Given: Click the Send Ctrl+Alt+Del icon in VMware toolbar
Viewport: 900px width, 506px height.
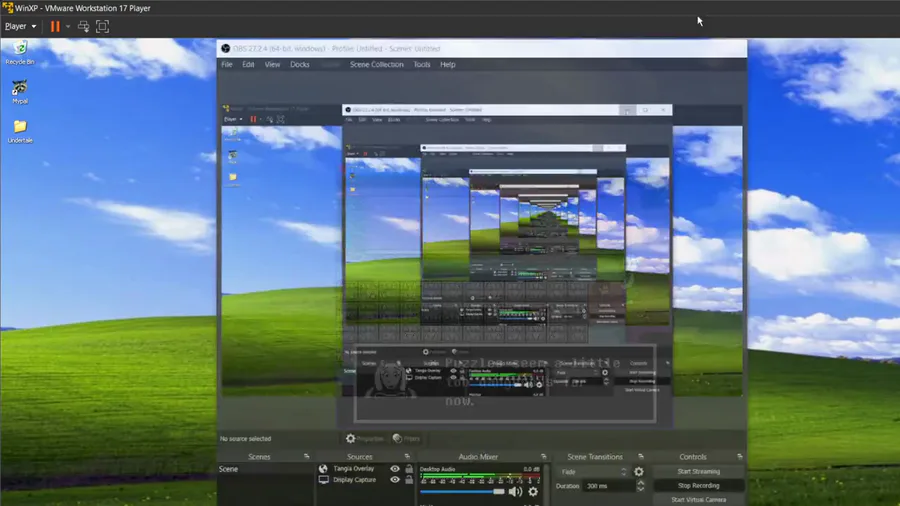Looking at the screenshot, I should pos(83,26).
